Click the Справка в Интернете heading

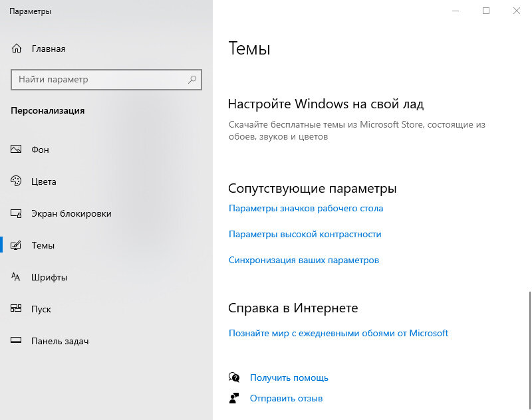coord(293,308)
